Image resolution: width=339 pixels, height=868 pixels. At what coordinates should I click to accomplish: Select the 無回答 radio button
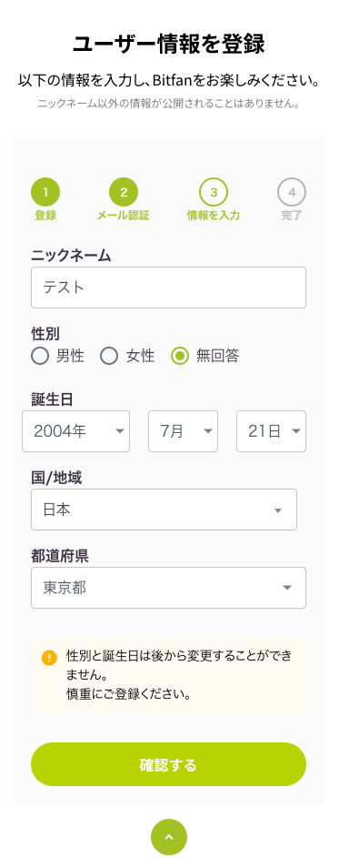tap(180, 356)
